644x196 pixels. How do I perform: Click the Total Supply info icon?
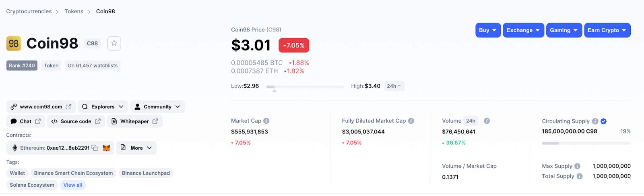pos(580,176)
